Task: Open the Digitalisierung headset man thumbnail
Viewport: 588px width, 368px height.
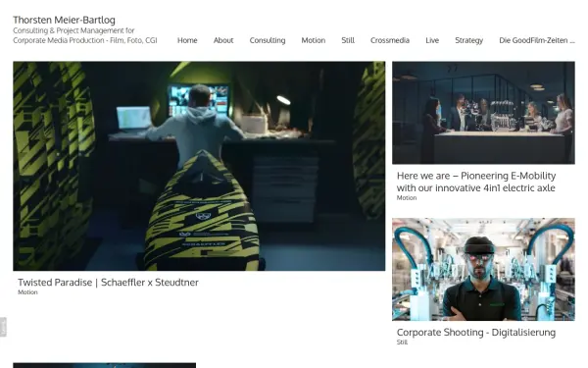Action: [483, 269]
